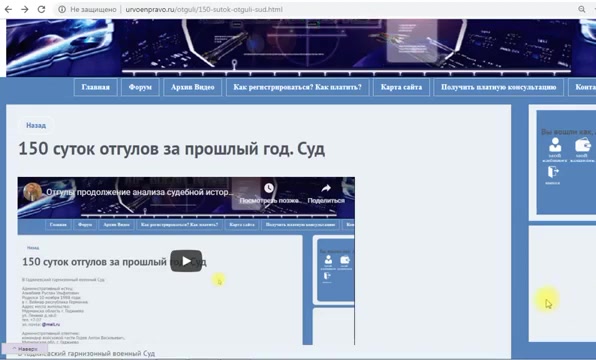
Task: Click the exit door icon in sidebar
Action: pyautogui.click(x=553, y=172)
